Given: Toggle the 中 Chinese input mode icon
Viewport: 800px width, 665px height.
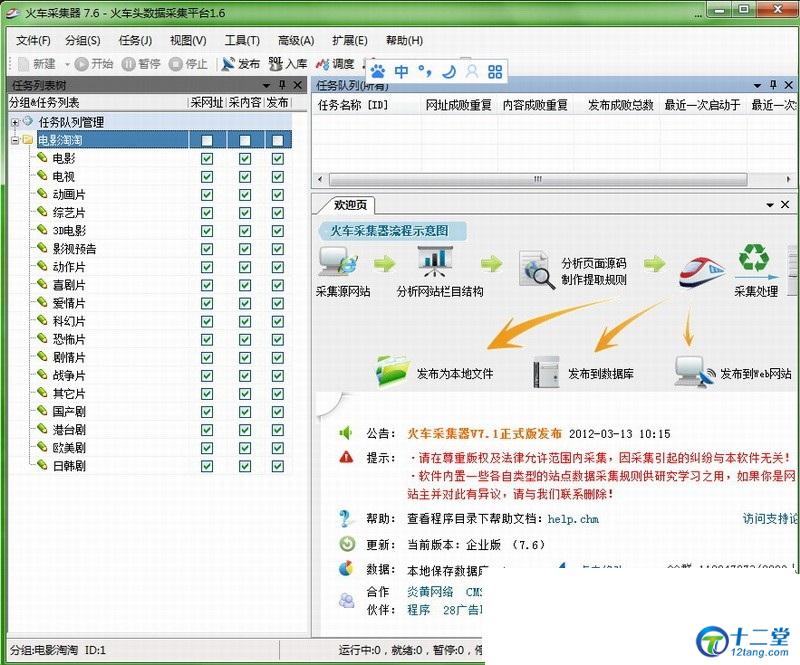Looking at the screenshot, I should [x=402, y=71].
